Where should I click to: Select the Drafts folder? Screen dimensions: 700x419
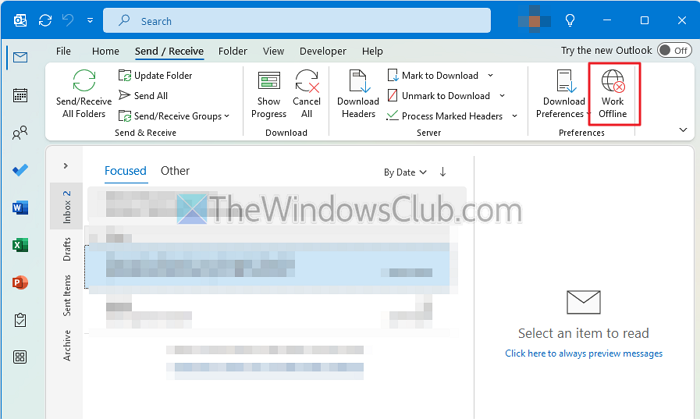(67, 249)
